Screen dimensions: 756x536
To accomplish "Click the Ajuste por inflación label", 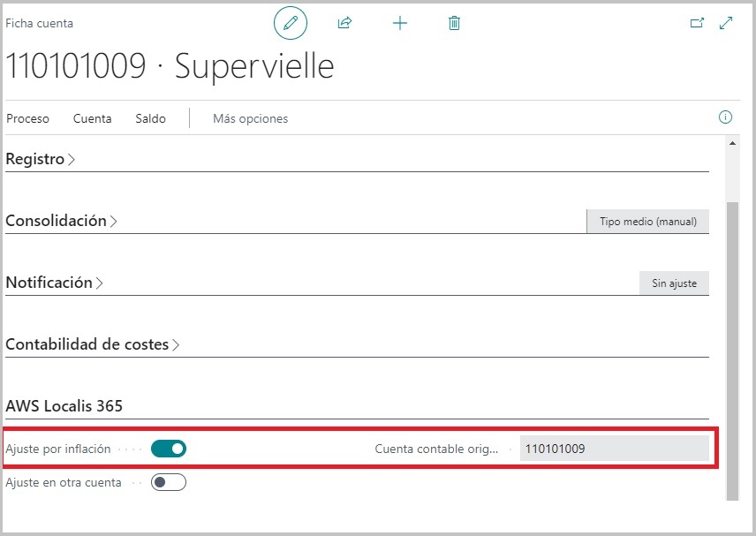I will coord(58,449).
